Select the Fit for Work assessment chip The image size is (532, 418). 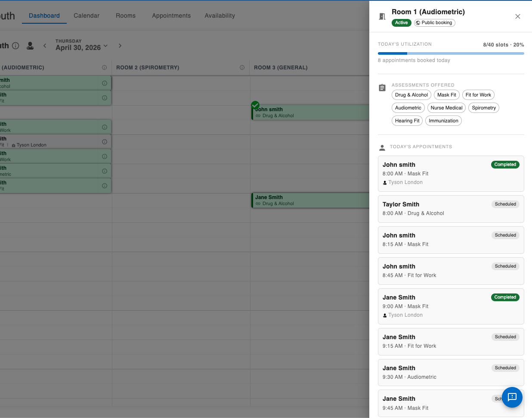[x=478, y=95]
